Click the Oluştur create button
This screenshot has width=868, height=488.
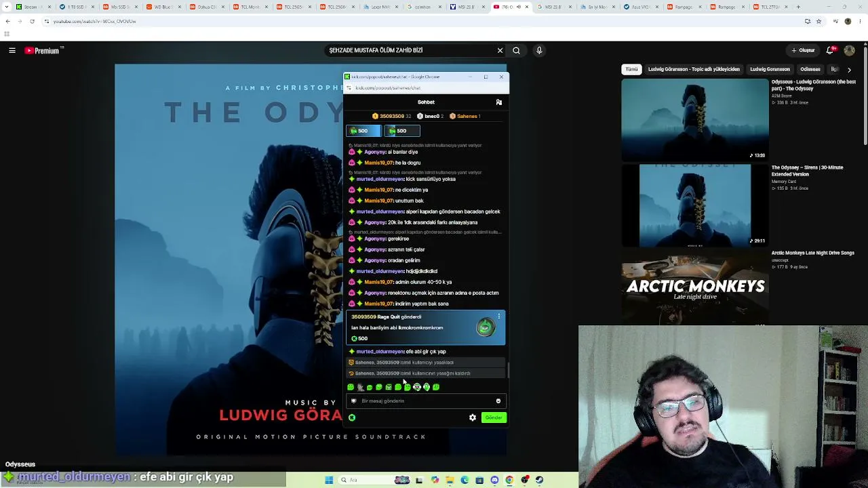tap(803, 50)
